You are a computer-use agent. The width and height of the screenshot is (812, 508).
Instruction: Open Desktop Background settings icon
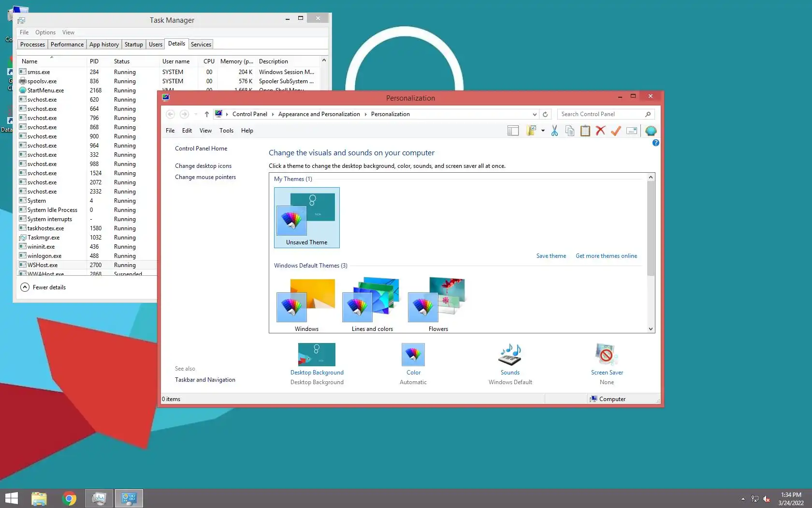click(x=317, y=355)
